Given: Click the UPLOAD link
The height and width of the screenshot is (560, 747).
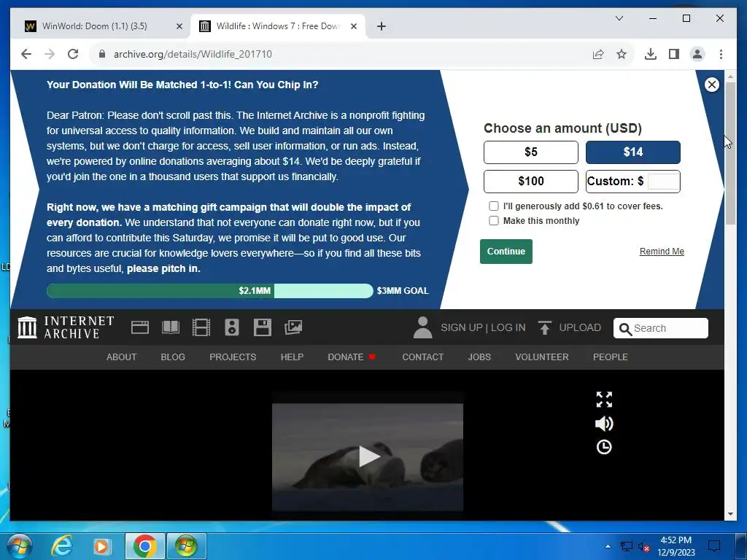Looking at the screenshot, I should point(580,327).
